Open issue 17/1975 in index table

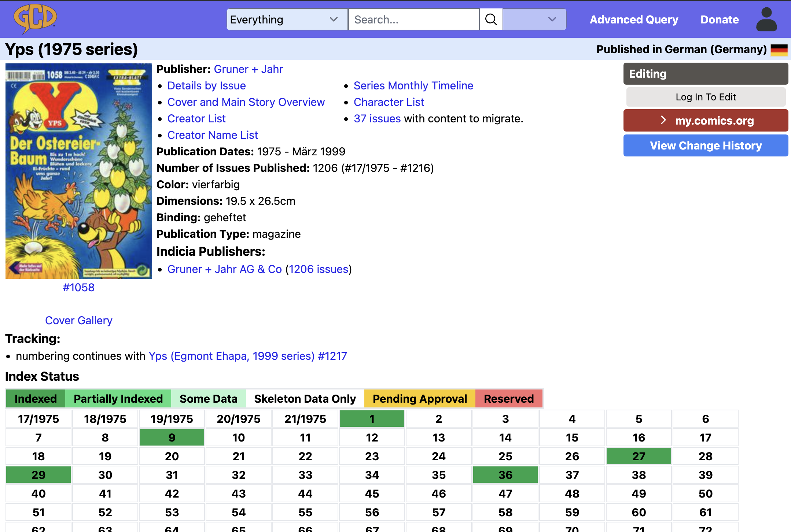click(x=38, y=419)
